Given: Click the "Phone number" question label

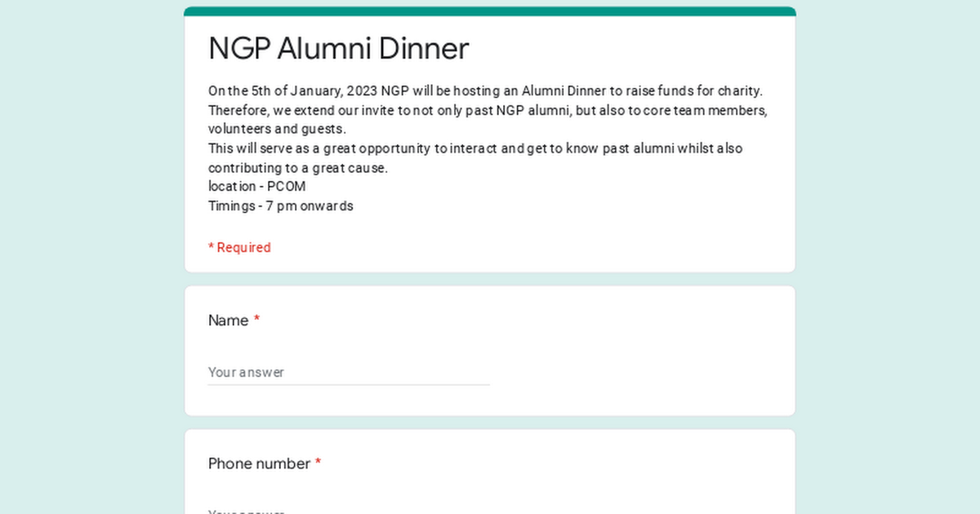Looking at the screenshot, I should point(259,463).
